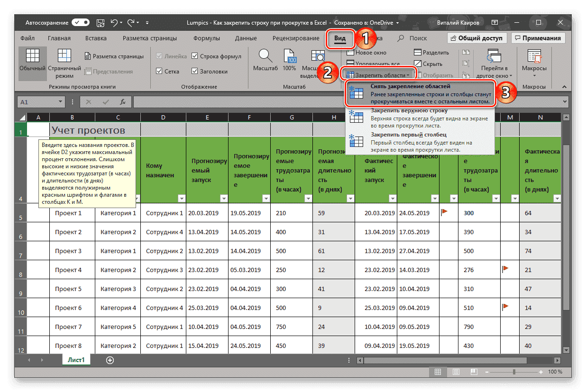Screen dimensions: 586x392
Task: Switch to Разметка страницы view mode
Action: click(x=114, y=55)
